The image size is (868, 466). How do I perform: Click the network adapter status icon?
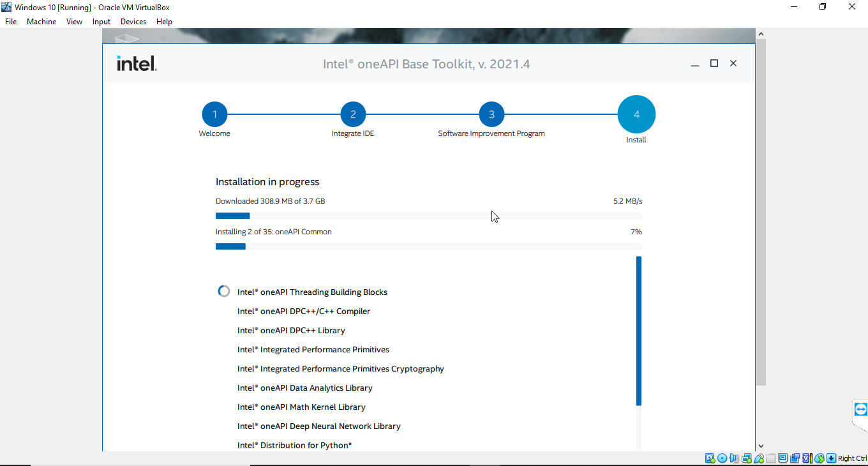click(x=747, y=458)
